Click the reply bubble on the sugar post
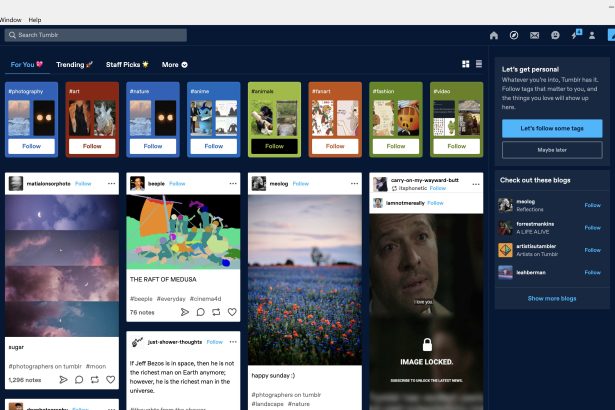 click(x=79, y=380)
